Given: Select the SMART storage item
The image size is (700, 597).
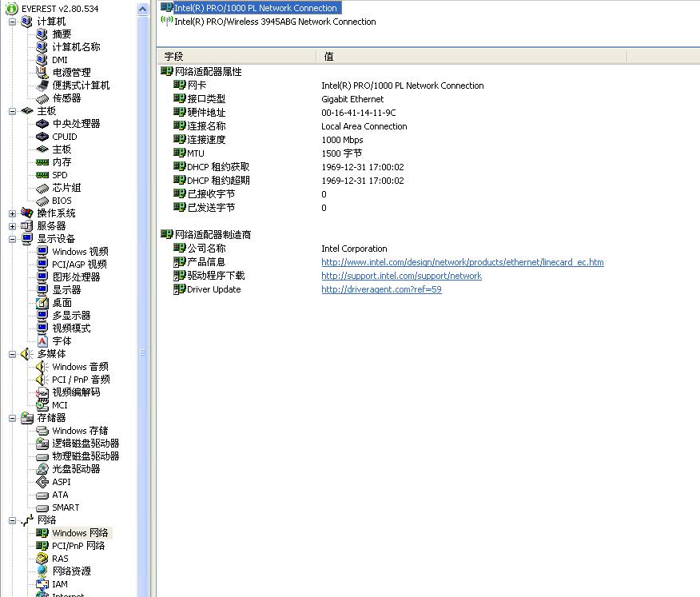Looking at the screenshot, I should tap(66, 507).
